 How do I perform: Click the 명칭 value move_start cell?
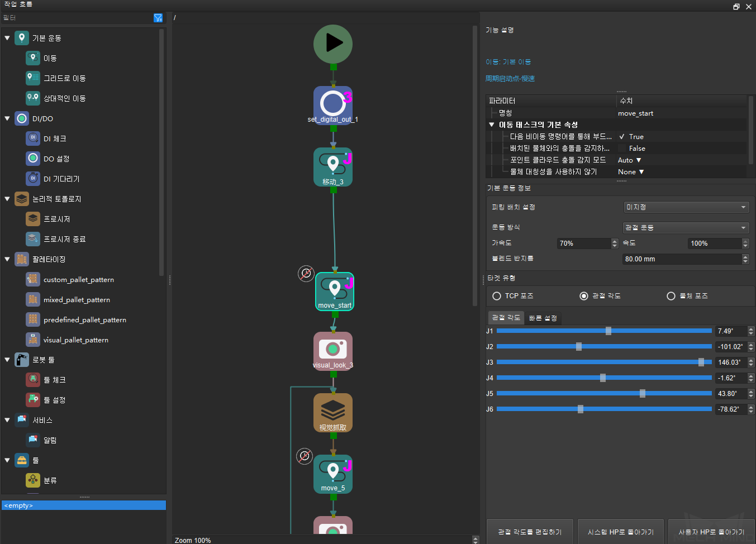click(x=681, y=113)
